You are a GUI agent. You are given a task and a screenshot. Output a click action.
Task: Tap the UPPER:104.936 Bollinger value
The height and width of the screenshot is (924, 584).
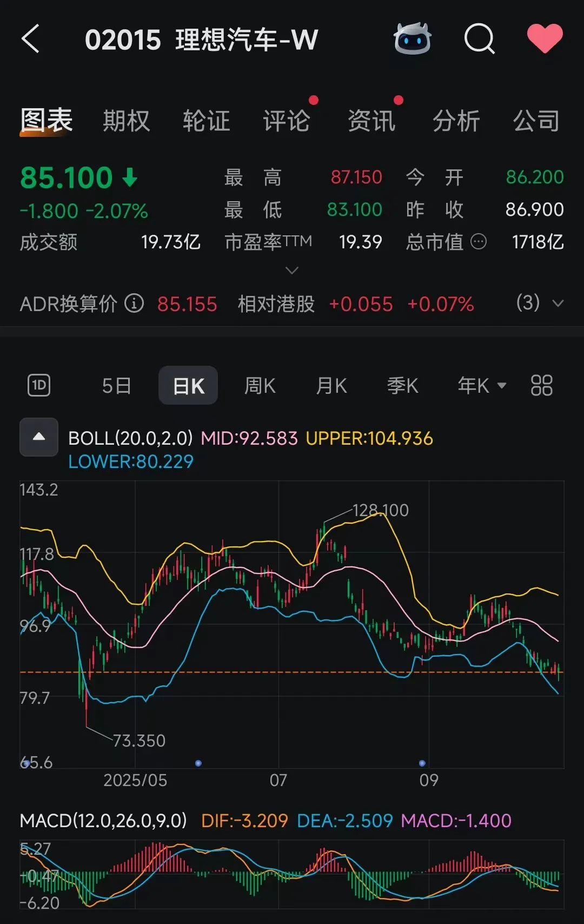(x=369, y=438)
